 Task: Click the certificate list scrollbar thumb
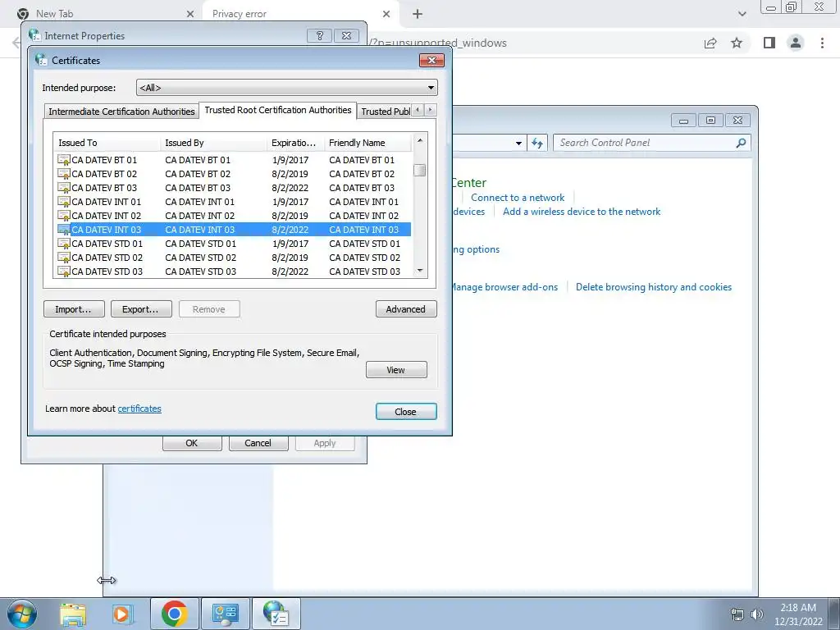(420, 170)
